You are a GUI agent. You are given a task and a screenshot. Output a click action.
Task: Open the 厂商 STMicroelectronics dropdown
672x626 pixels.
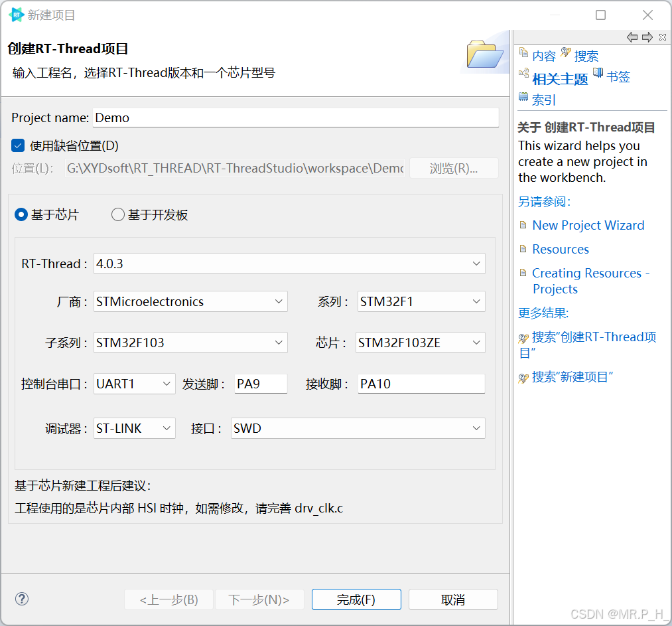(190, 301)
